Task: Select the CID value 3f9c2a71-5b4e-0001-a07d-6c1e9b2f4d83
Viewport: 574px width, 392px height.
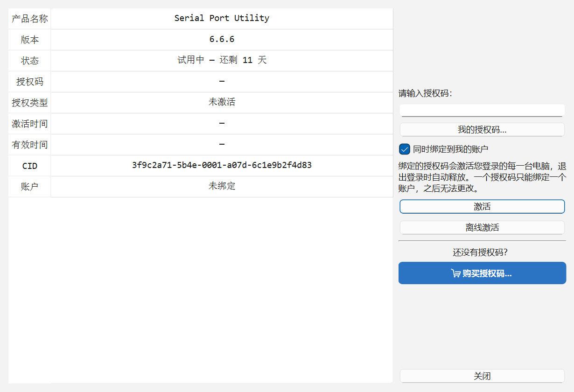Action: 222,165
